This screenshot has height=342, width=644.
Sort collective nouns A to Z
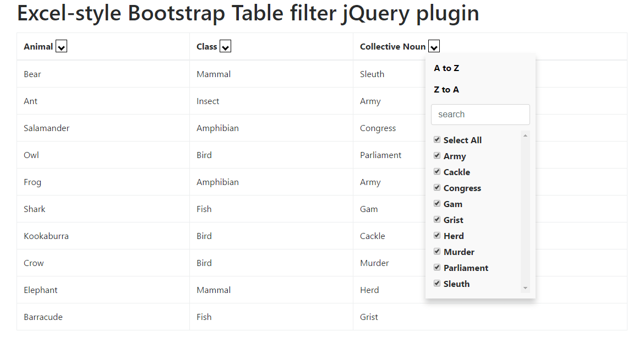(x=446, y=68)
